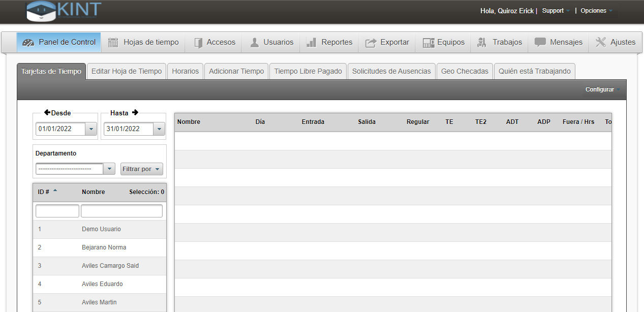This screenshot has height=312, width=644.
Task: Click the Equipos device icon
Action: pyautogui.click(x=428, y=43)
